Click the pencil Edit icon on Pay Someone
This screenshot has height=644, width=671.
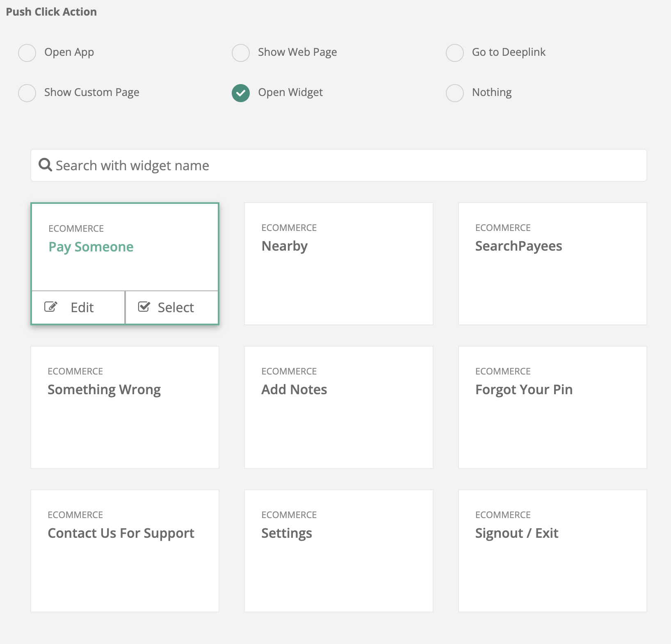click(50, 307)
